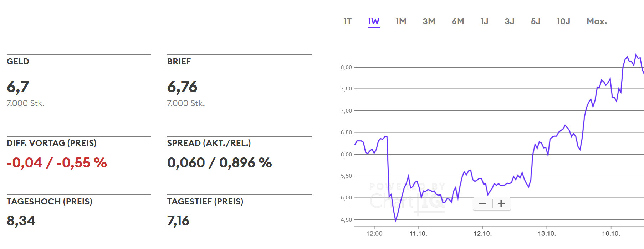Image resolution: width=644 pixels, height=249 pixels.
Task: Switch to the 3M time range
Action: 429,21
